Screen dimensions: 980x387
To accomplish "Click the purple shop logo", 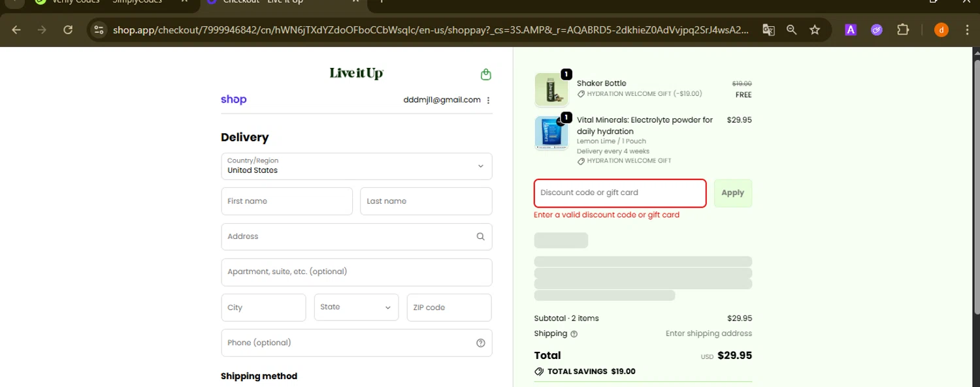I will [x=233, y=99].
